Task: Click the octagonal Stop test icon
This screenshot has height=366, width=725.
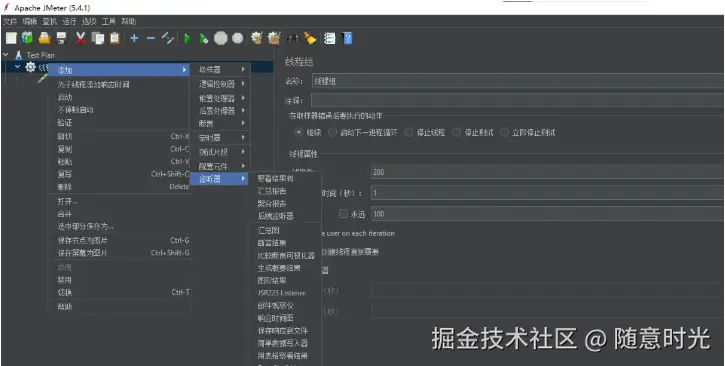Action: [x=221, y=38]
